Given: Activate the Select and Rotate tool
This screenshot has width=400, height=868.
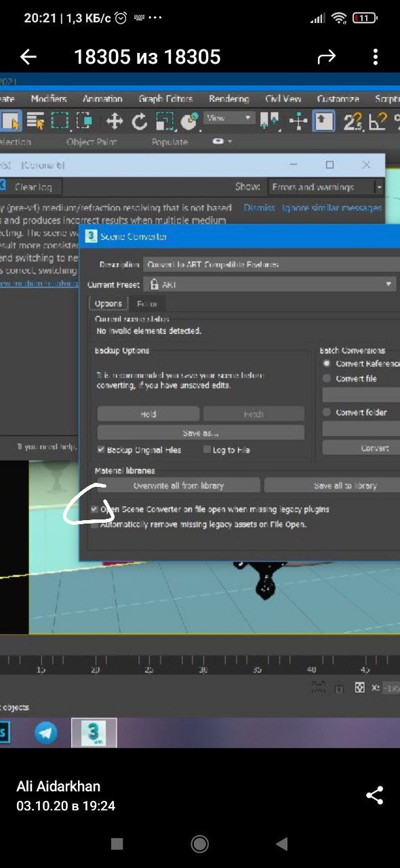Looking at the screenshot, I should click(x=140, y=121).
